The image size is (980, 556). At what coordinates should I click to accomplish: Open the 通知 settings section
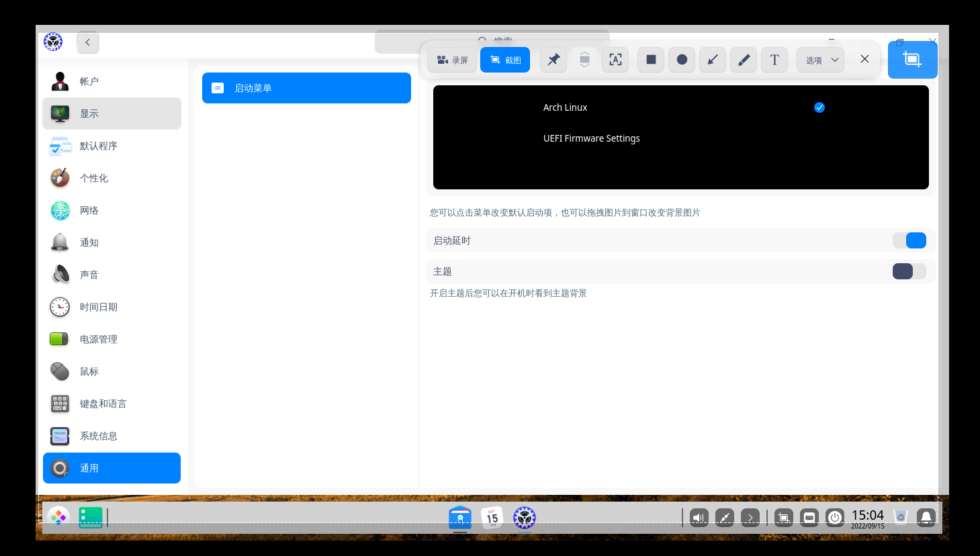click(112, 242)
